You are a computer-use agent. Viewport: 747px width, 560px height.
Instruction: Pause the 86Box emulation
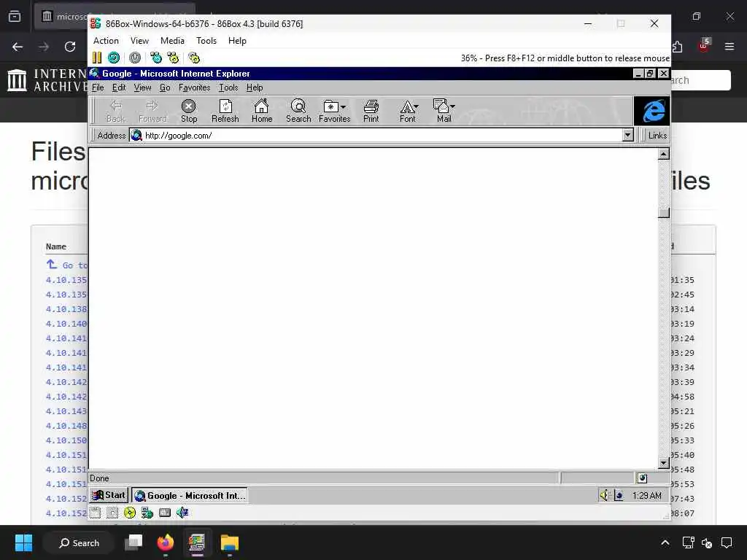(x=97, y=58)
